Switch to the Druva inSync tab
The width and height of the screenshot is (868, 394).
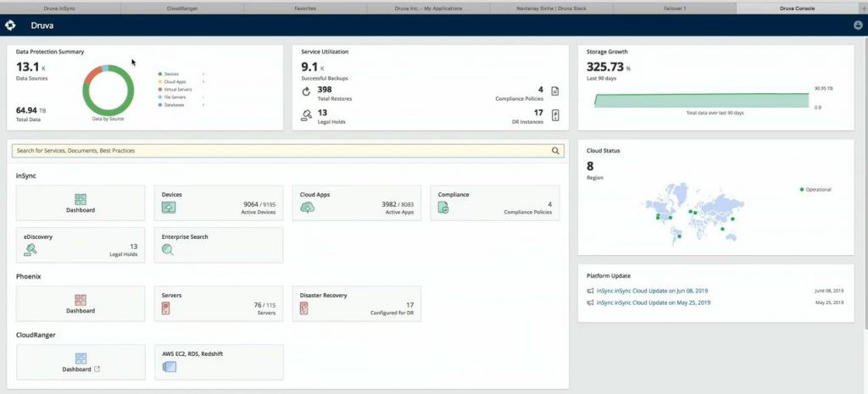pos(60,8)
